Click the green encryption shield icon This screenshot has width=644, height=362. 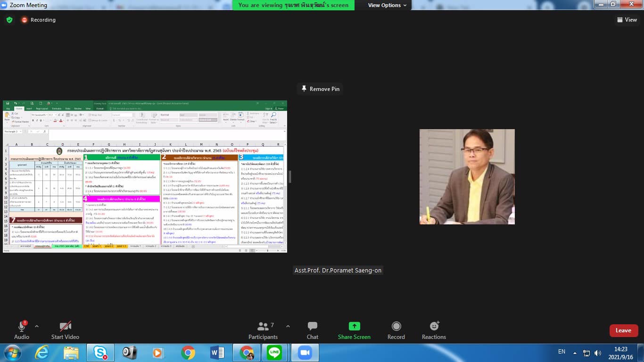coord(9,20)
